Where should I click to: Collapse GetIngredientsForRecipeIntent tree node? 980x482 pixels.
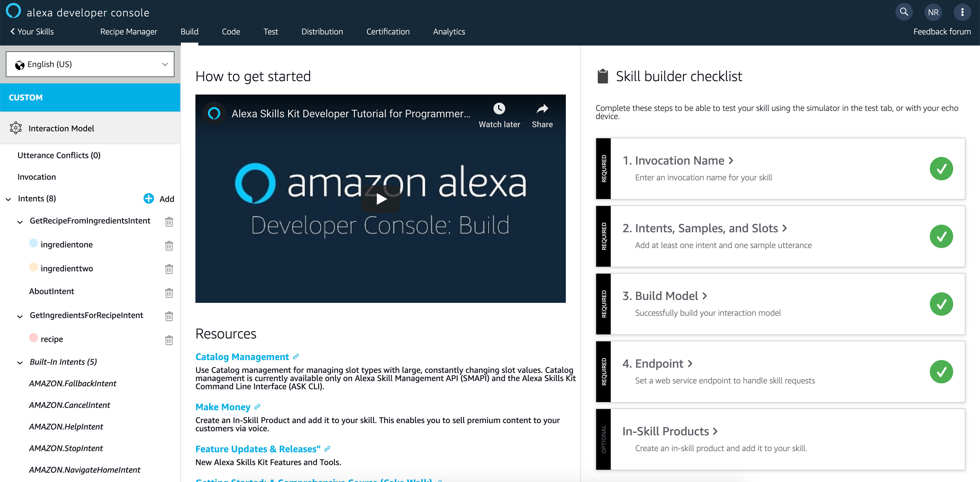coord(20,317)
